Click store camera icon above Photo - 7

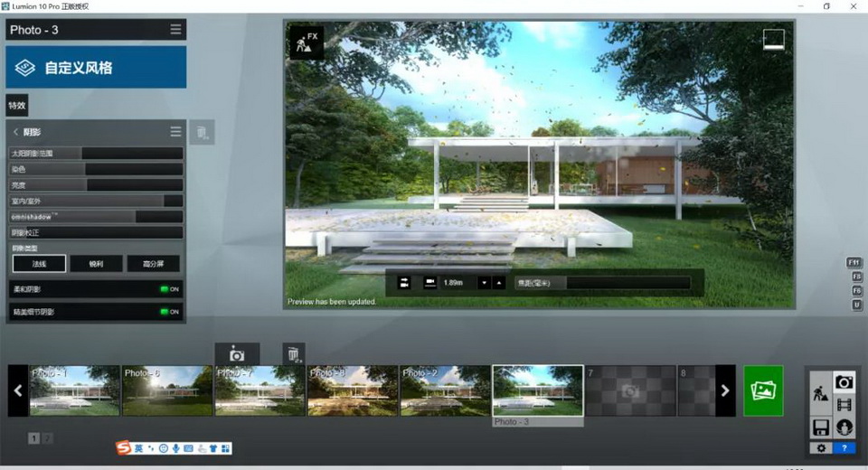(237, 353)
